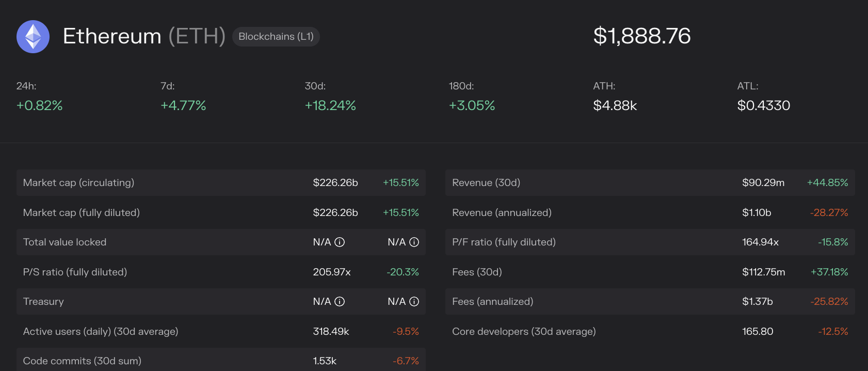Screen dimensions: 868x371
Task: Select the Market cap (circulating) row label
Action: click(79, 183)
